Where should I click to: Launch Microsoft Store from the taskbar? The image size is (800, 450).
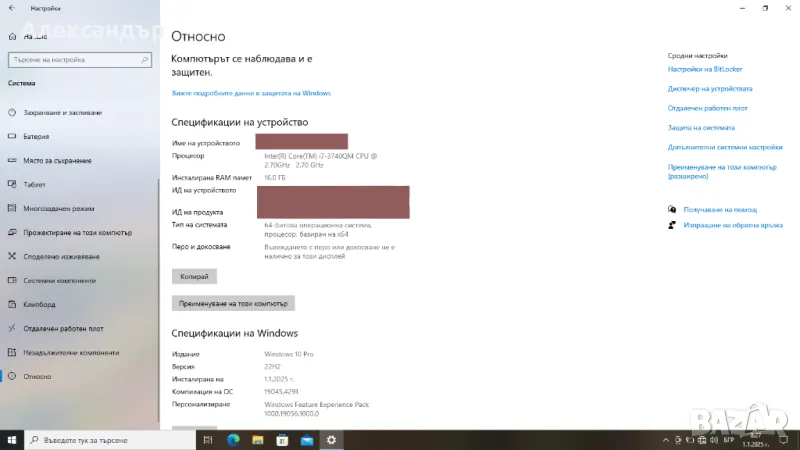coord(282,439)
